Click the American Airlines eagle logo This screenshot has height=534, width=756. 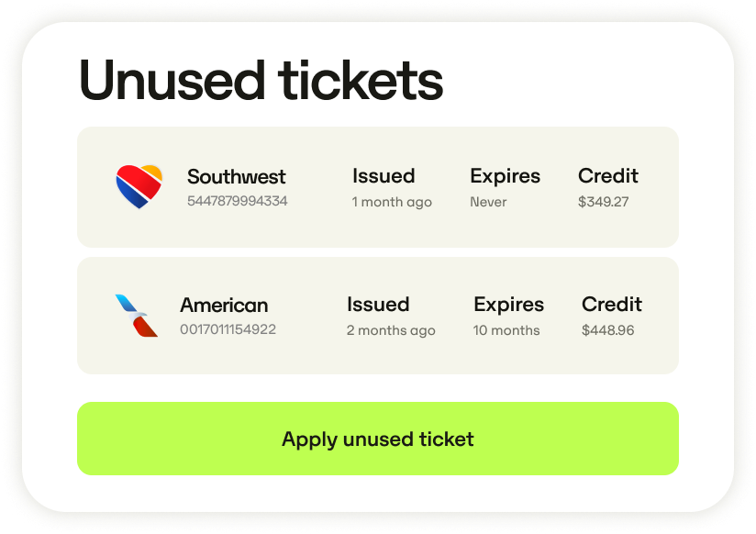pyautogui.click(x=137, y=316)
